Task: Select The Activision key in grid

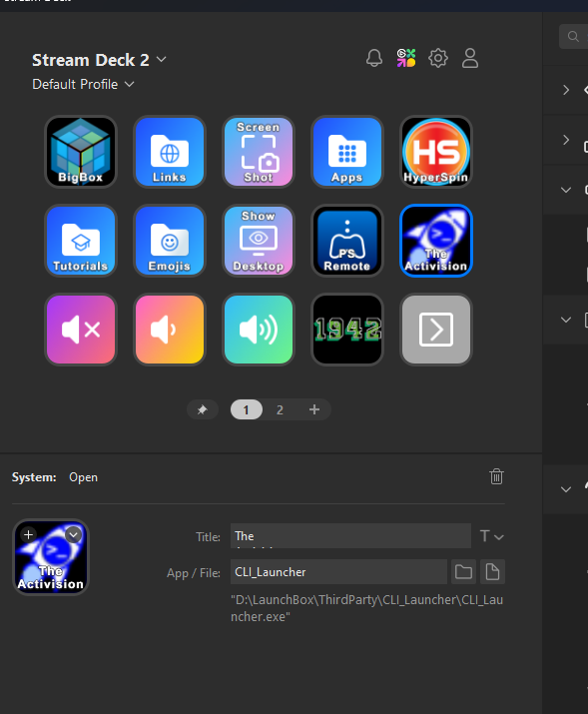Action: [x=436, y=241]
